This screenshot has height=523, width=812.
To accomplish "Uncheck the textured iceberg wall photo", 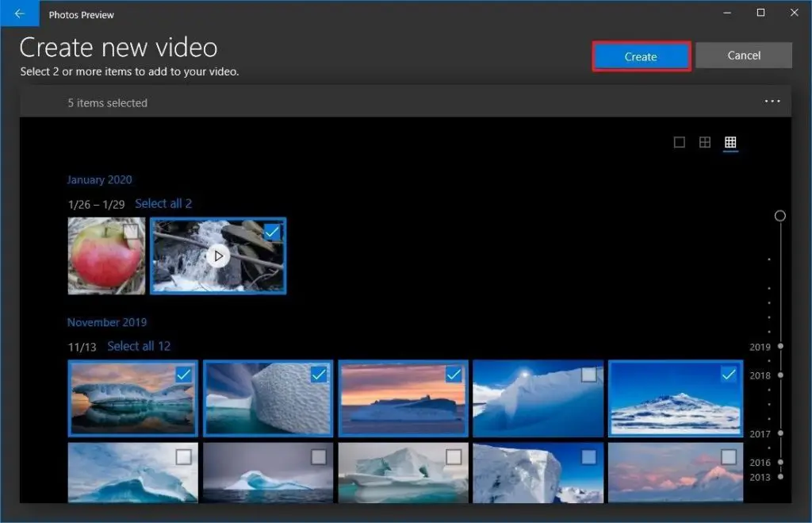I will click(319, 375).
